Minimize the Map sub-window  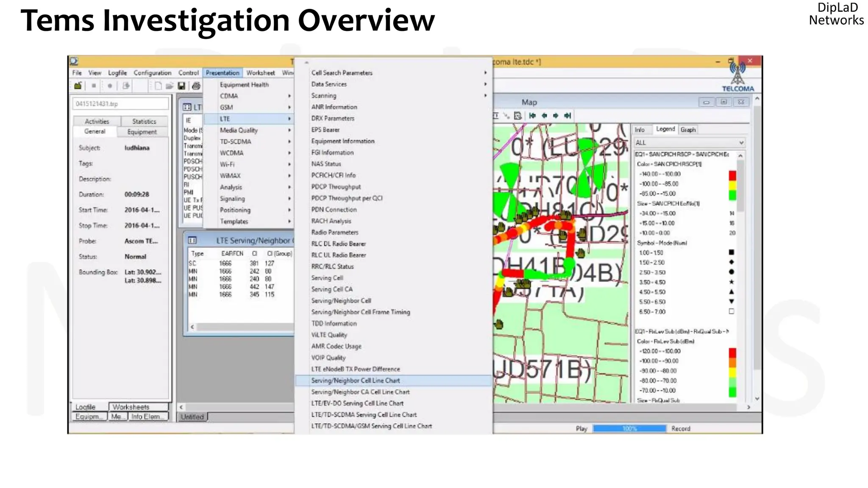click(706, 102)
